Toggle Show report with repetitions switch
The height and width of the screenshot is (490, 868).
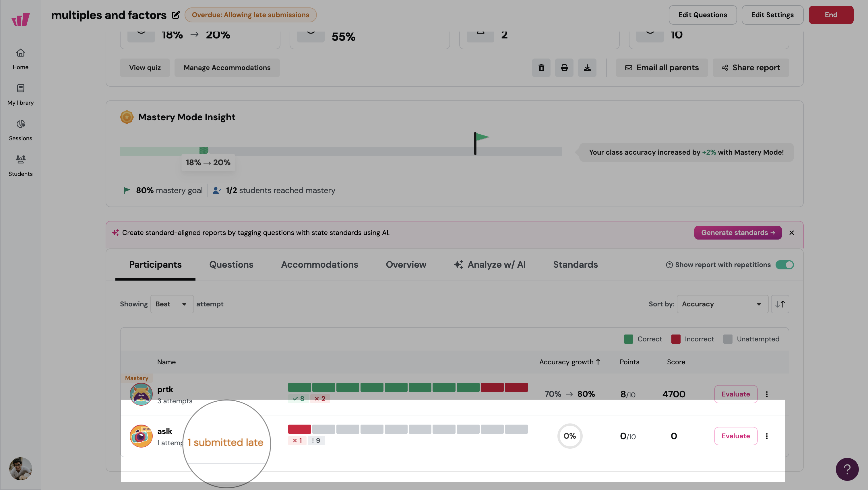click(x=784, y=265)
